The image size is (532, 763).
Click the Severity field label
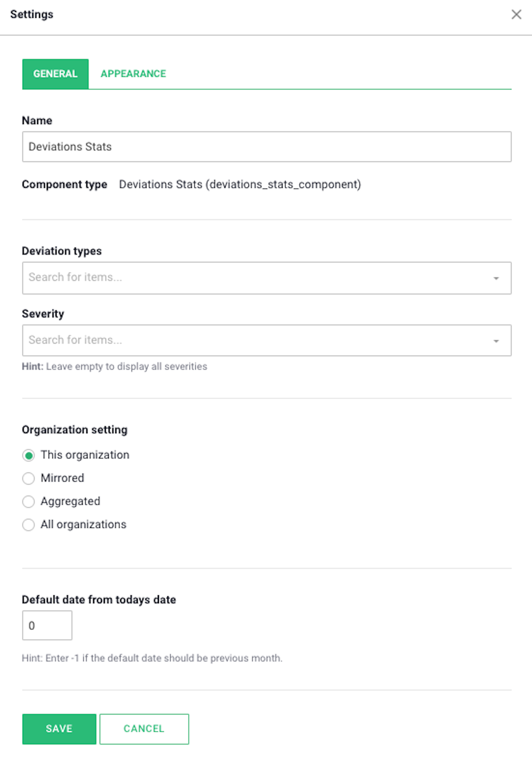click(x=43, y=314)
